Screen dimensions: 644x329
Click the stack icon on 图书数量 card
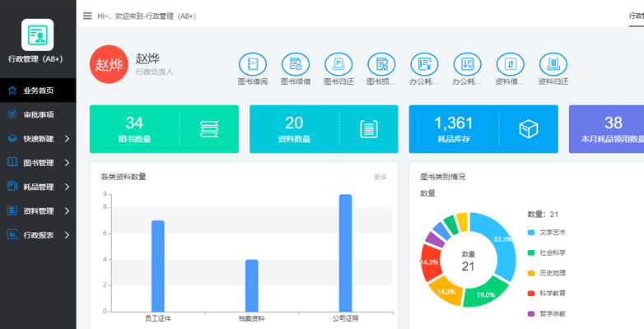tap(209, 129)
